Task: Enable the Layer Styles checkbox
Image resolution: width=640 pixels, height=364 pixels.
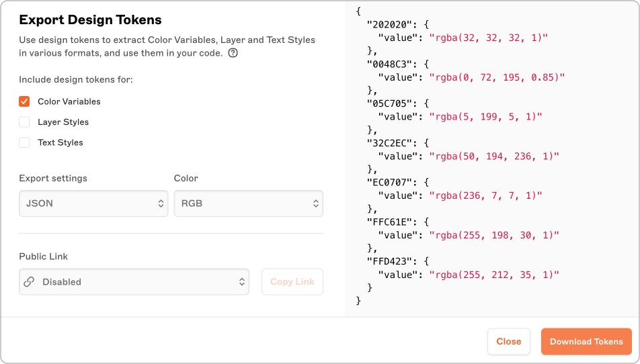Action: 24,122
